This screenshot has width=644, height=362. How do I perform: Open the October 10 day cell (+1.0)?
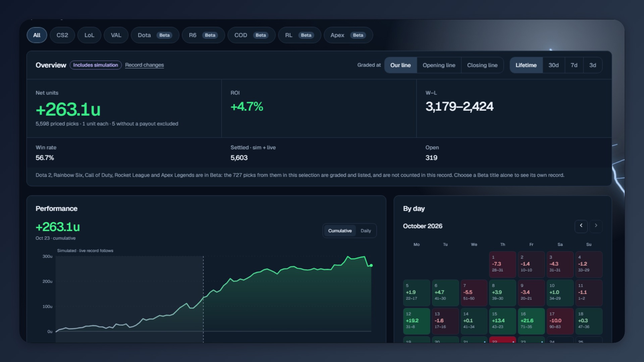pos(560,293)
